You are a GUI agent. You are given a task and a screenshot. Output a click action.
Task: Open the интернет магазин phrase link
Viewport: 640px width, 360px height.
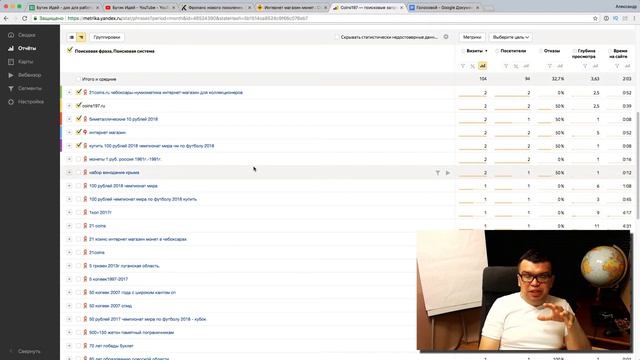pos(107,132)
